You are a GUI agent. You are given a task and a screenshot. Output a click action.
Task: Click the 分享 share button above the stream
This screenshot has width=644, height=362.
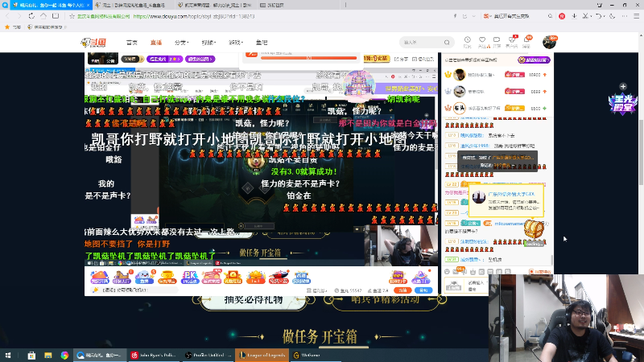(x=401, y=59)
